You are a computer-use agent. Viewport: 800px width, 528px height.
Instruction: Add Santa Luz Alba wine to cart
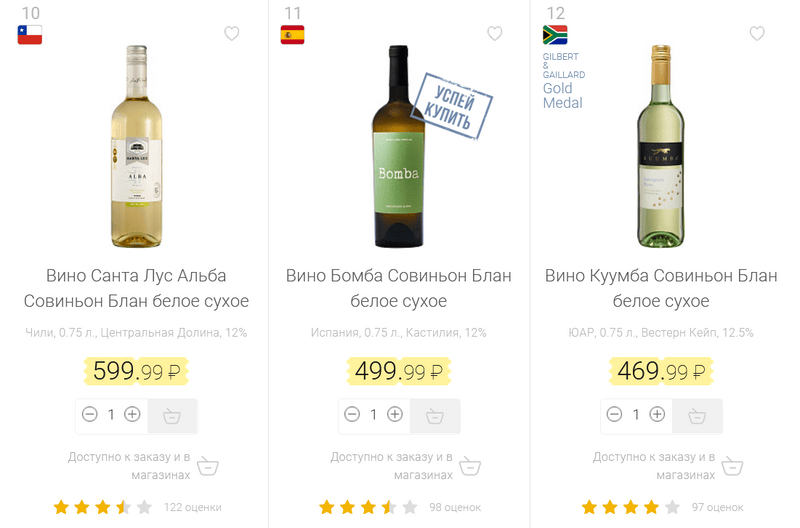[172, 415]
